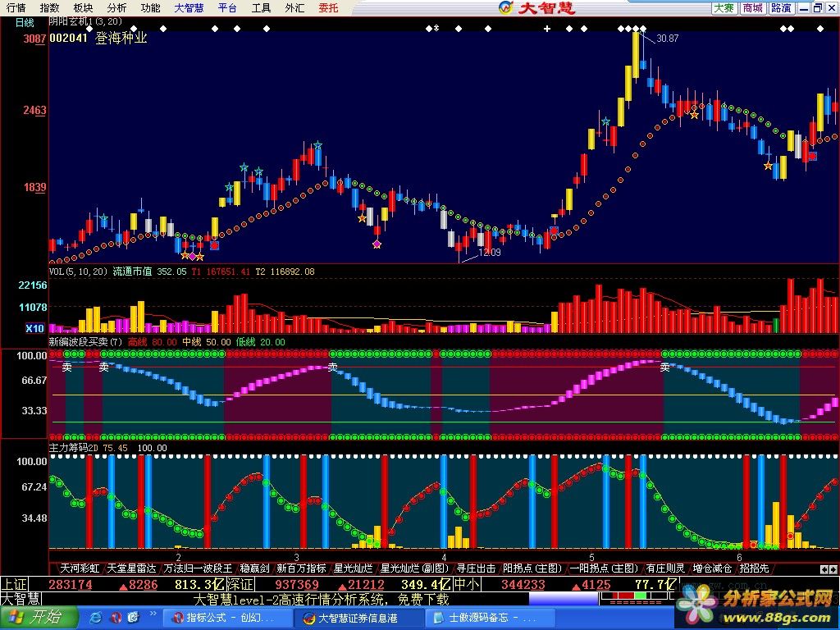Click the X10 volume scale label
This screenshot has height=630, width=840.
[x=35, y=328]
